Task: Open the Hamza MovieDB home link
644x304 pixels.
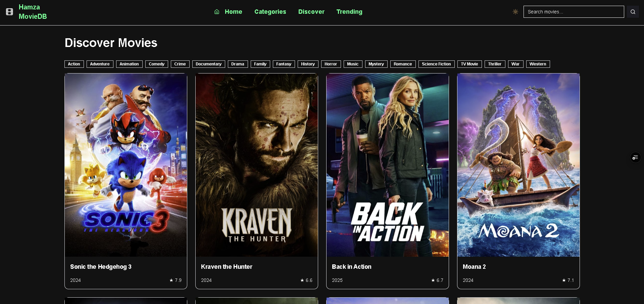Action: point(33,12)
